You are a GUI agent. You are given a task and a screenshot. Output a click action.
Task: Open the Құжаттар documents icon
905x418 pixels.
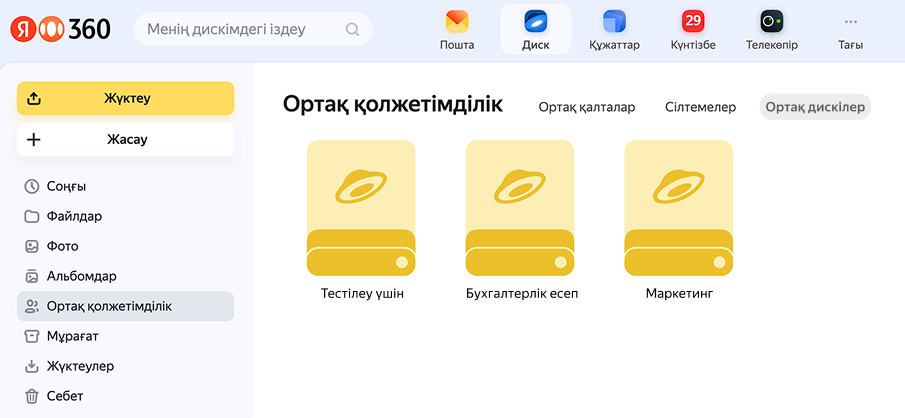coord(614,22)
